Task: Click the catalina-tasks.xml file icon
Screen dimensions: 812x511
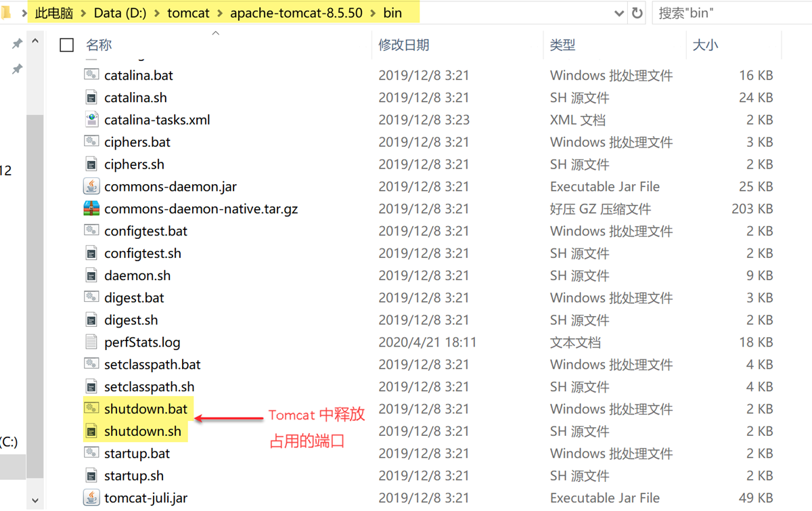Action: click(91, 120)
